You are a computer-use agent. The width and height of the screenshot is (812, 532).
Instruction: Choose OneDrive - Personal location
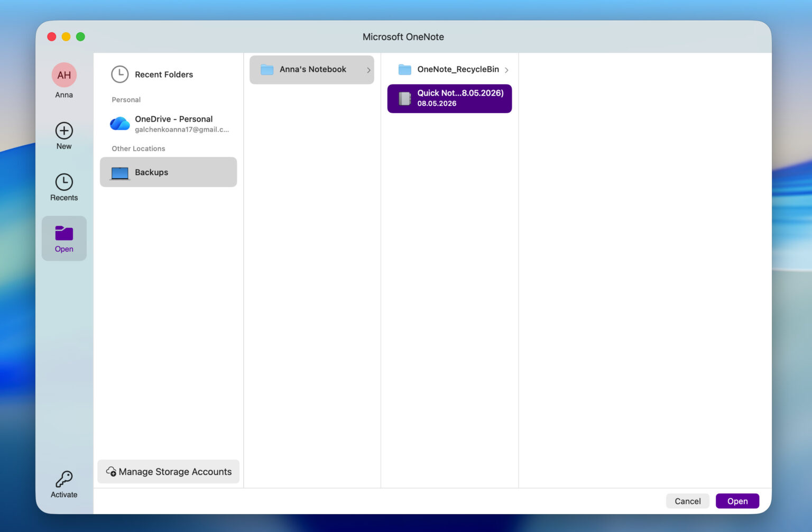169,124
